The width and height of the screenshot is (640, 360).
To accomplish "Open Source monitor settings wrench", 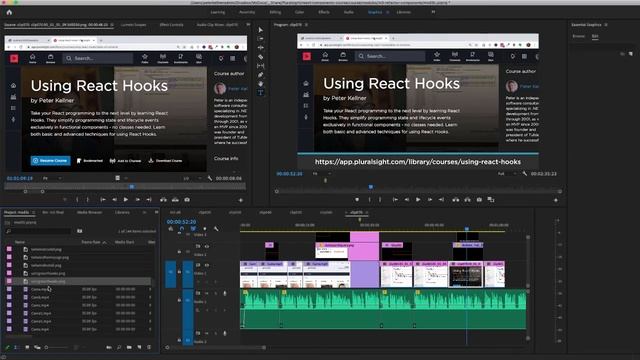I will pyautogui.click(x=210, y=178).
